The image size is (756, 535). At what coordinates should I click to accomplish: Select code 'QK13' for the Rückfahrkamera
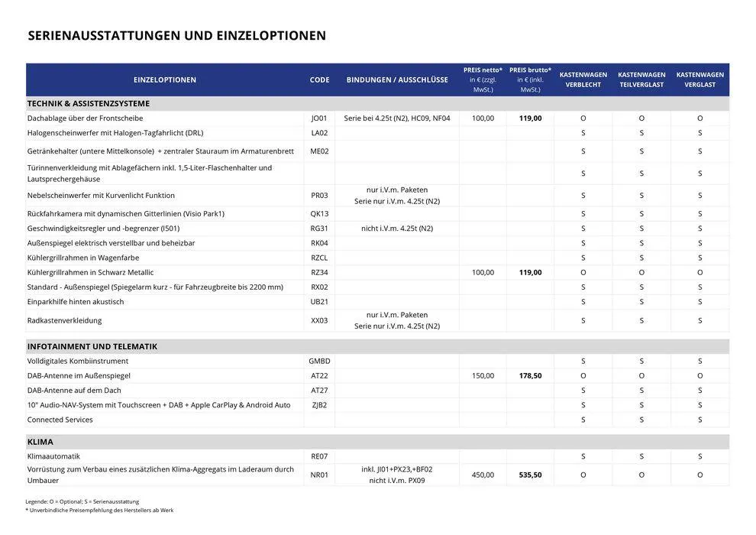pyautogui.click(x=319, y=214)
